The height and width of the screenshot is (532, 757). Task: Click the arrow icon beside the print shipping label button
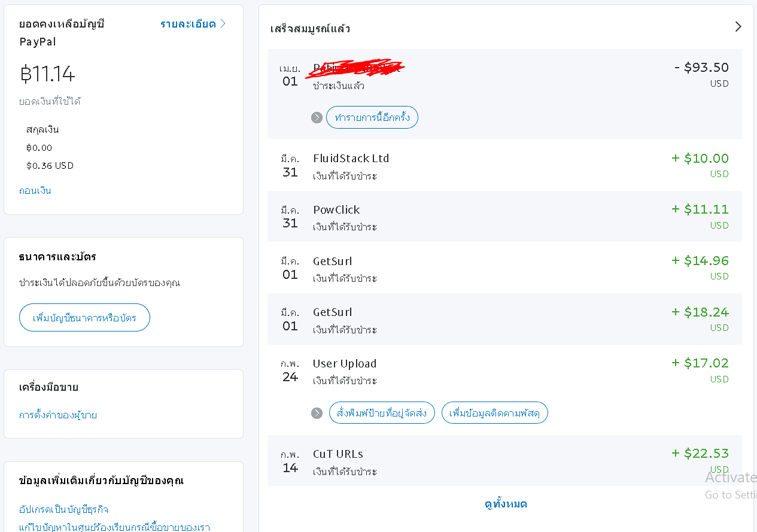[317, 413]
